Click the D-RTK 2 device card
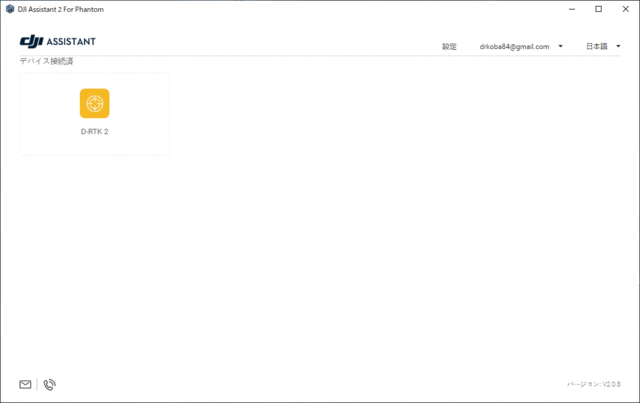This screenshot has height=403, width=640. (x=94, y=114)
